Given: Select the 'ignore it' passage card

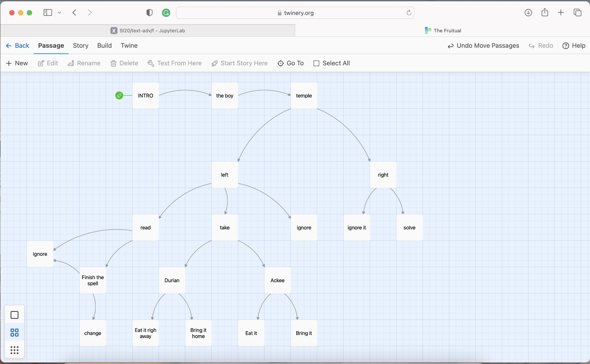Looking at the screenshot, I should click(357, 227).
